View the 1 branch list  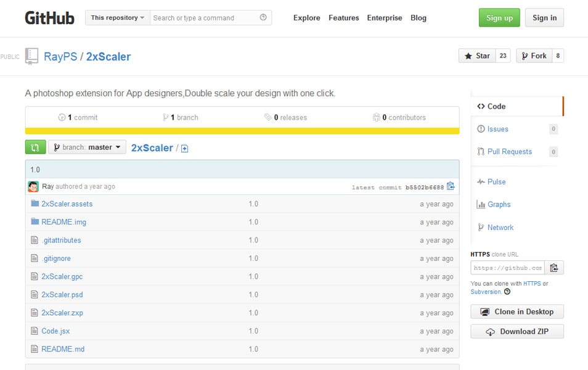(x=181, y=117)
